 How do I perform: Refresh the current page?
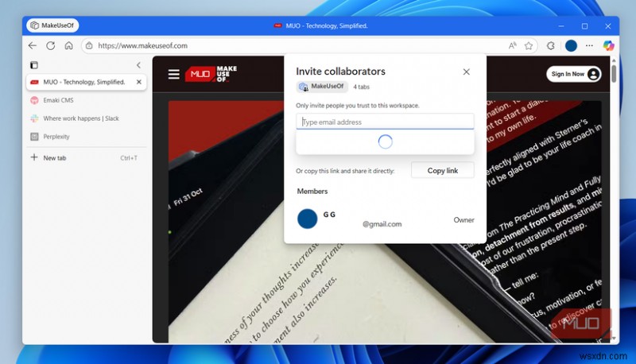(x=51, y=46)
